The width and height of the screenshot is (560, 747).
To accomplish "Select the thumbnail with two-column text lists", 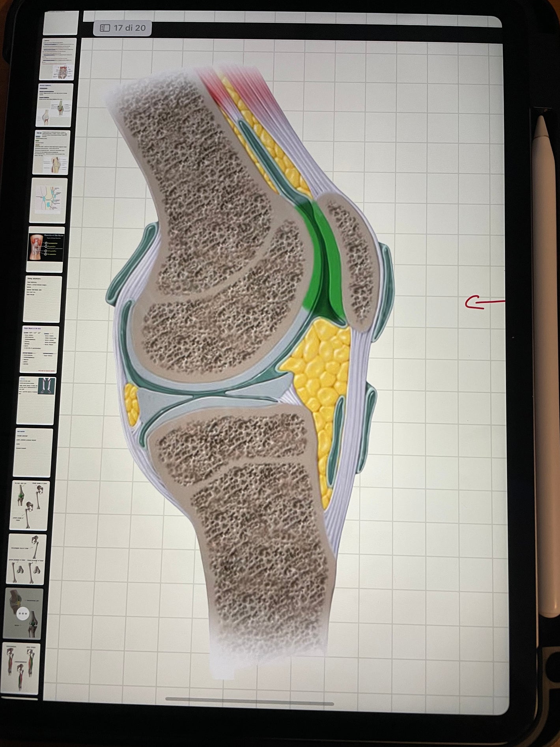I will (x=39, y=349).
